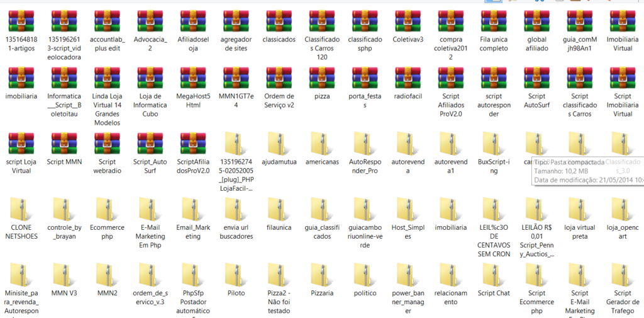Click the BuxScript-ing file name

[x=494, y=166]
